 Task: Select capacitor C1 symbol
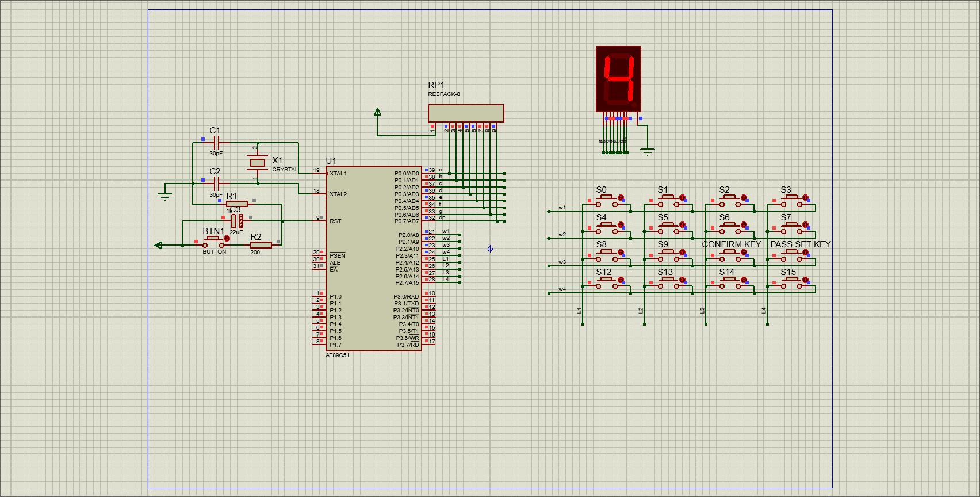coord(216,142)
